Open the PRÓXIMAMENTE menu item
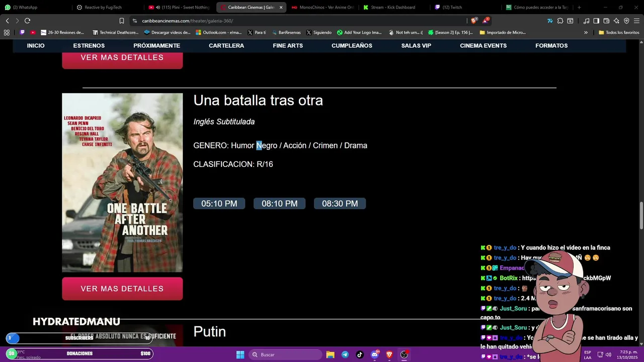 [x=156, y=46]
